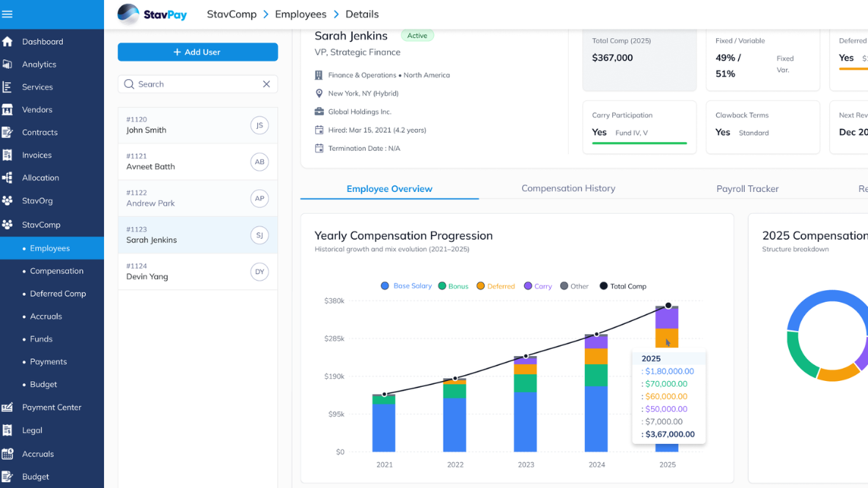Toggle Bonus legend series

pos(453,286)
